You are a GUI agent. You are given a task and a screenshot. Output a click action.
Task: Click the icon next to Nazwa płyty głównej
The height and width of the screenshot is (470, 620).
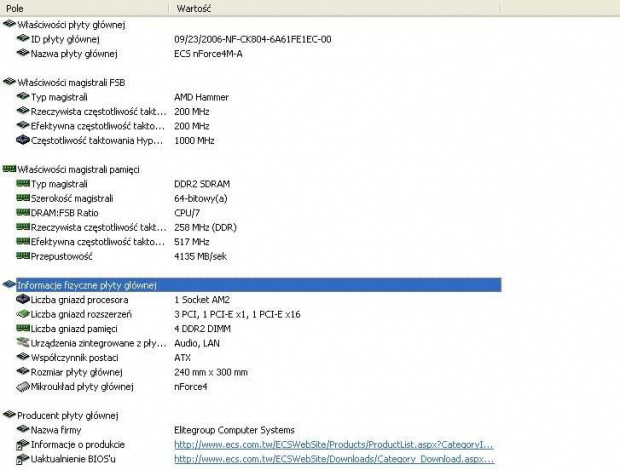point(23,54)
